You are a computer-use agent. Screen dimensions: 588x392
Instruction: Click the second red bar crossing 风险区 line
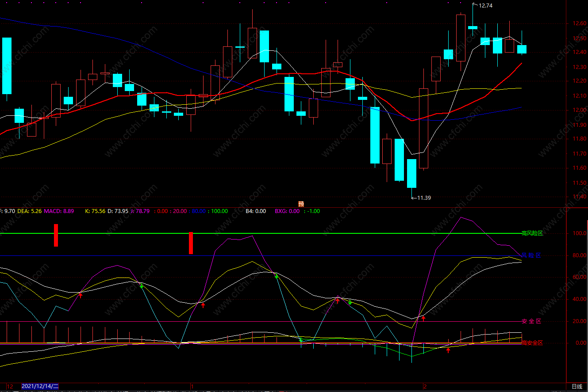(x=191, y=243)
